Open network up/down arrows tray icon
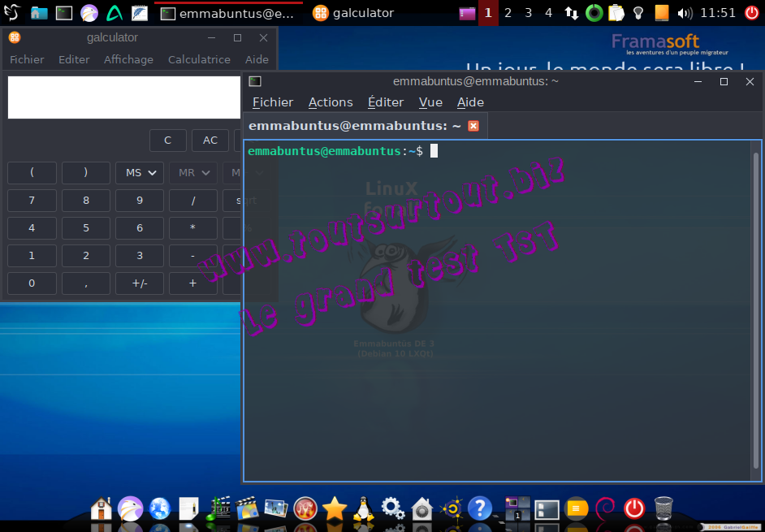 pos(571,13)
